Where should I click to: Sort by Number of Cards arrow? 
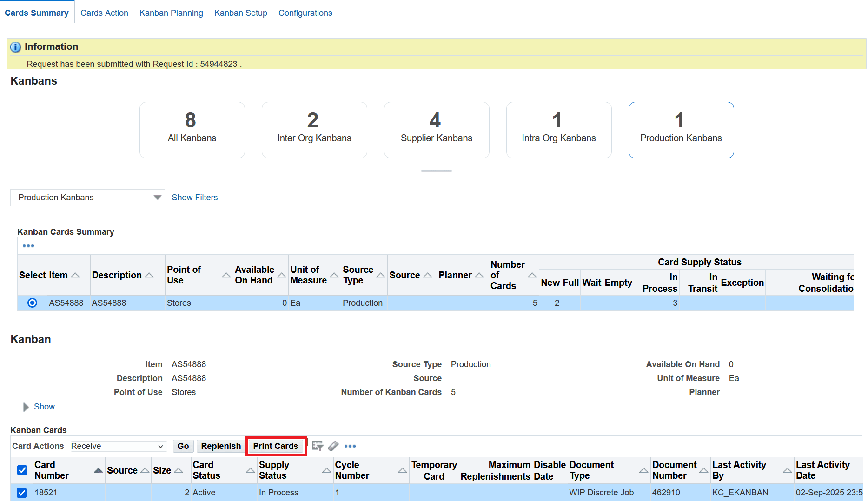click(x=532, y=276)
